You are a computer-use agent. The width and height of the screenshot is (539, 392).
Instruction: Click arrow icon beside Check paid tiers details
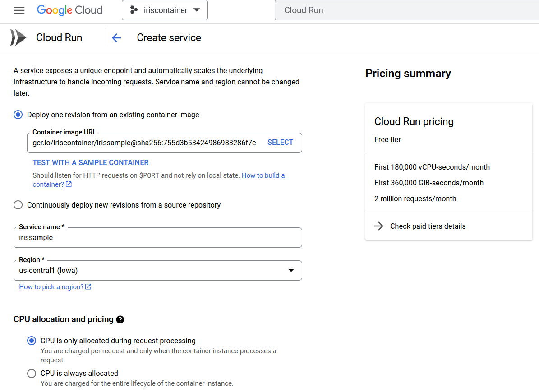coord(379,226)
